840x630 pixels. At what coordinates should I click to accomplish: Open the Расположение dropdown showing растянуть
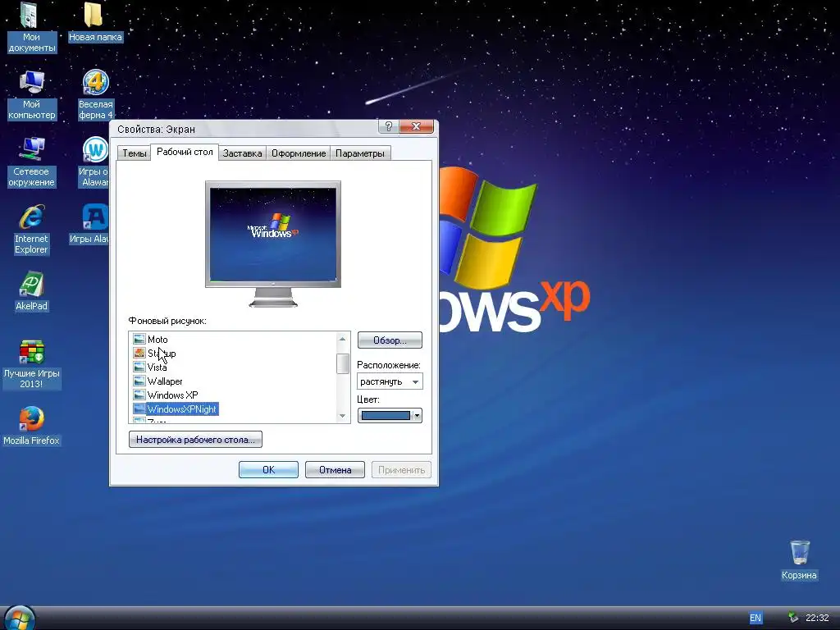click(x=390, y=381)
